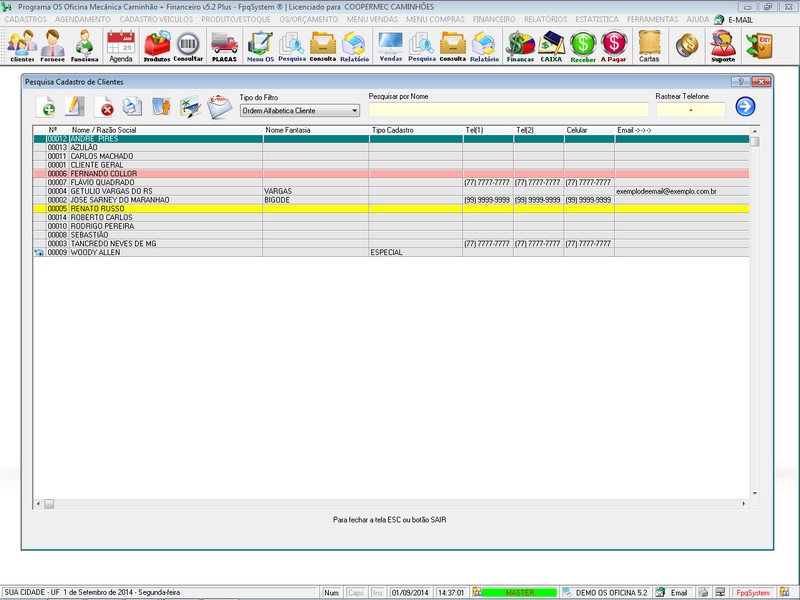Image resolution: width=800 pixels, height=600 pixels.
Task: Open the Vendas monitor icon
Action: pyautogui.click(x=390, y=46)
